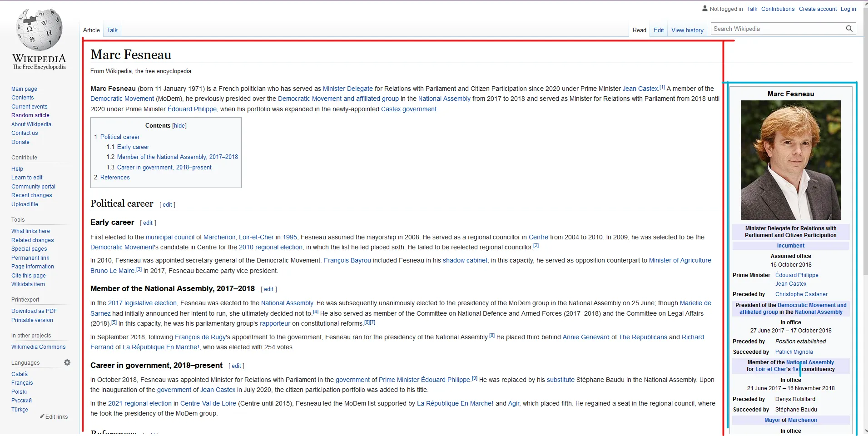Click Download as PDF
This screenshot has width=868, height=436.
33,311
